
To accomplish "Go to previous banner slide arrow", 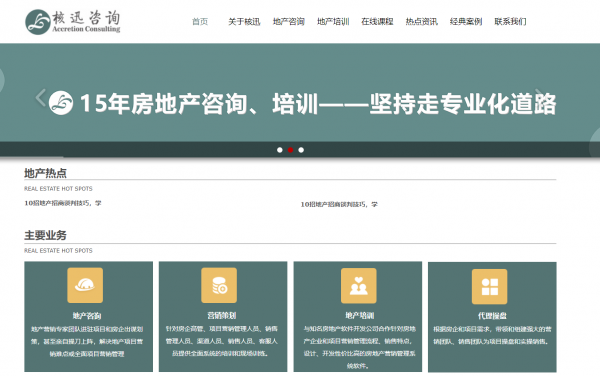I will pyautogui.click(x=41, y=98).
